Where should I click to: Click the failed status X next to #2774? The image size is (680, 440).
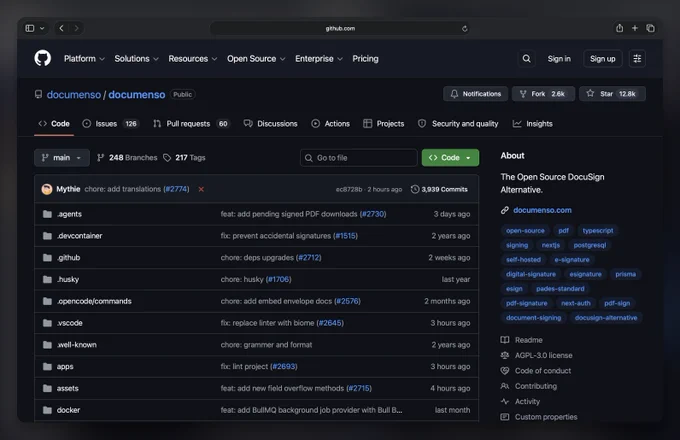201,189
